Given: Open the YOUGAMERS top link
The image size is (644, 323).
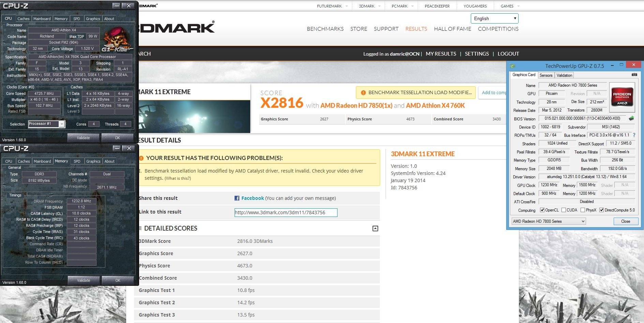Looking at the screenshot, I should [475, 6].
